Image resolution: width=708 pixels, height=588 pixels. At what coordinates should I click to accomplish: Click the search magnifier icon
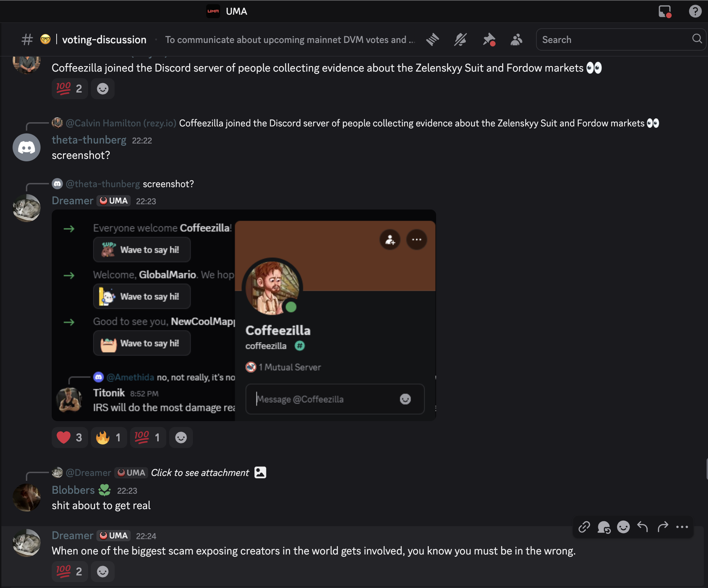tap(697, 39)
